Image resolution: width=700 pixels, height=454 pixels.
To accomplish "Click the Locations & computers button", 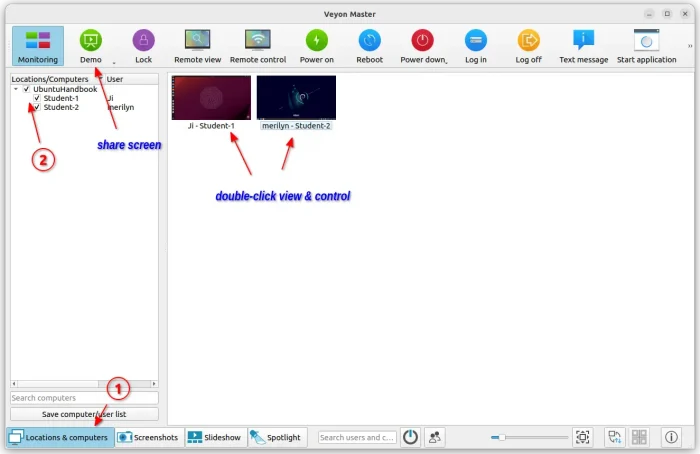I will pos(59,437).
